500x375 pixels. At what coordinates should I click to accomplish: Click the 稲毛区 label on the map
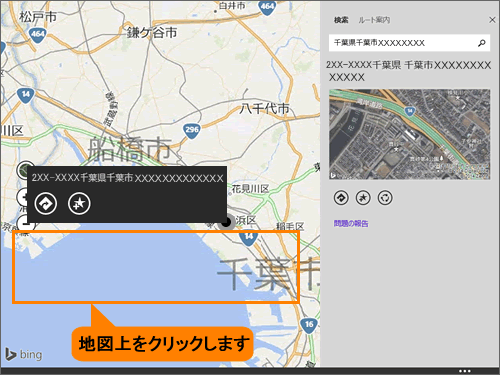point(290,227)
